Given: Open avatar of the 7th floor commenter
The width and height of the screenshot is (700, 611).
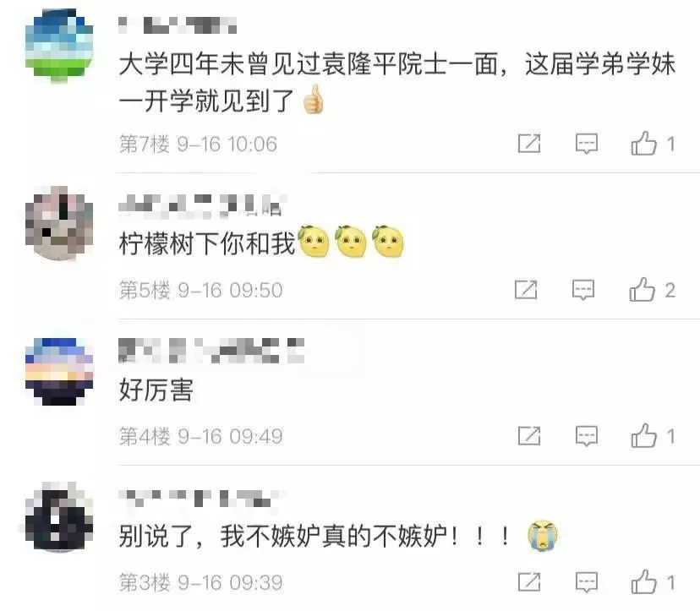Looking at the screenshot, I should 59,46.
